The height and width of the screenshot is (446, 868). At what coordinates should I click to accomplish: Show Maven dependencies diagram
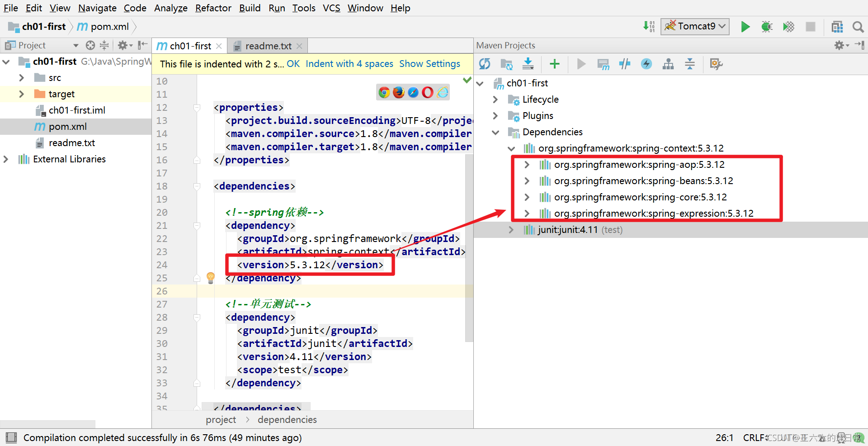point(668,64)
